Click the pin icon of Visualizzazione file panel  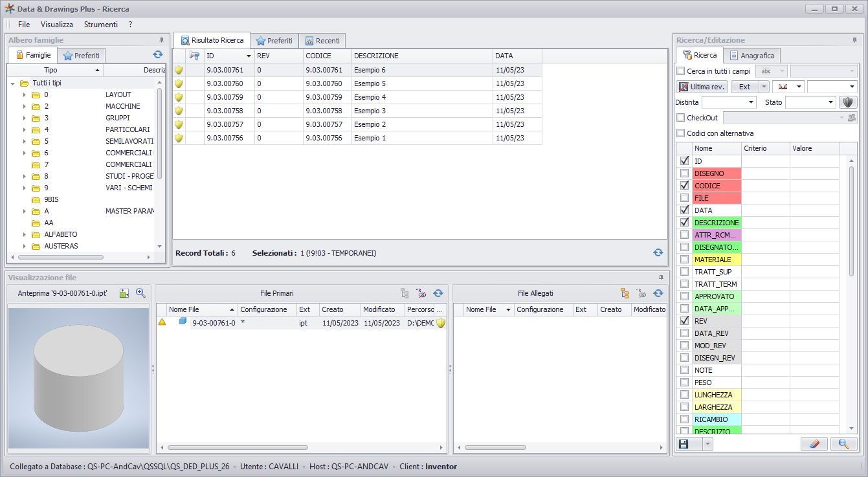662,278
